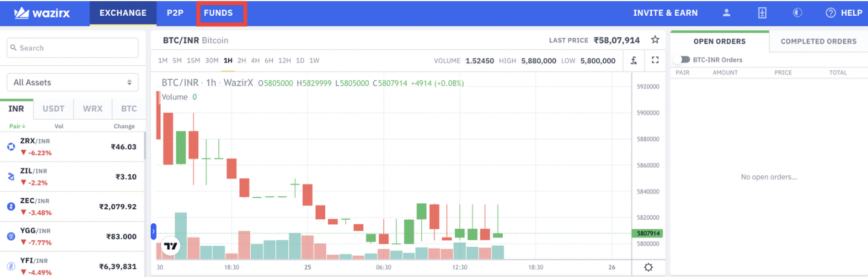This screenshot has height=277, width=868.
Task: Click the market Search field
Action: click(73, 48)
